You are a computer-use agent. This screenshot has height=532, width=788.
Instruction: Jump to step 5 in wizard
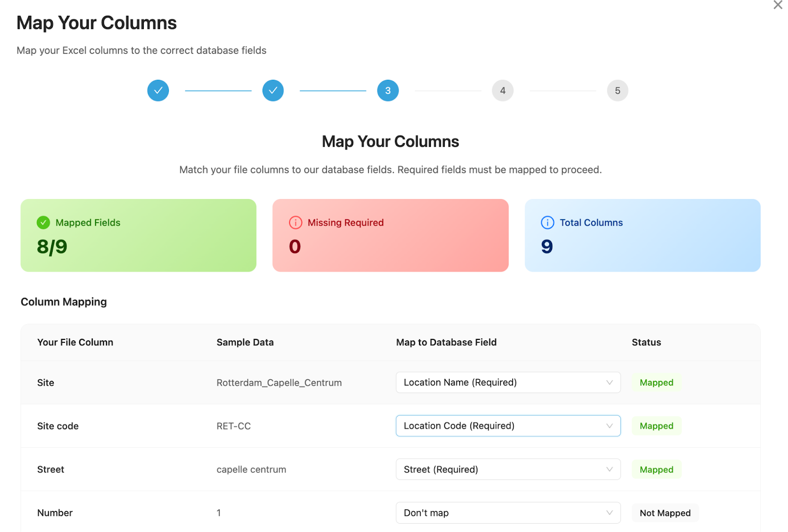click(617, 91)
